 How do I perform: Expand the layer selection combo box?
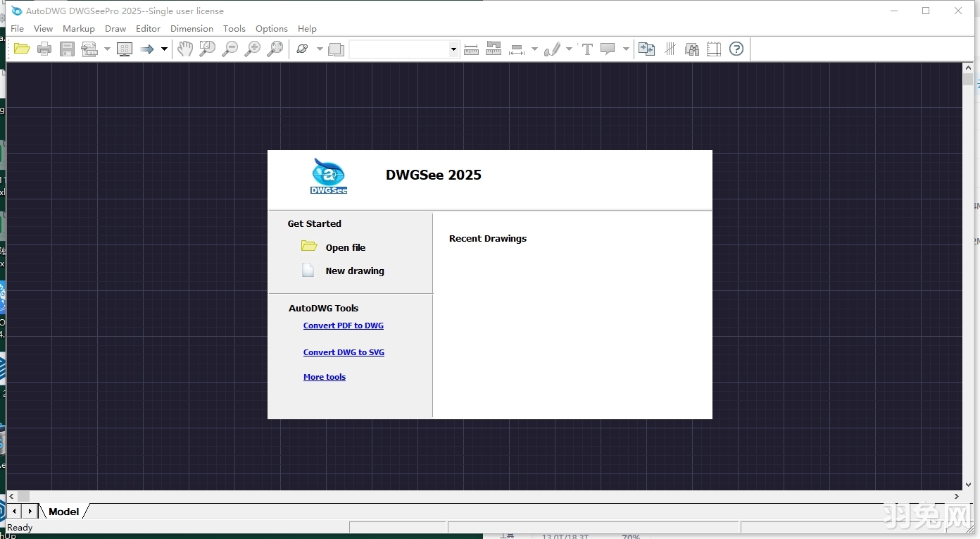coord(454,49)
